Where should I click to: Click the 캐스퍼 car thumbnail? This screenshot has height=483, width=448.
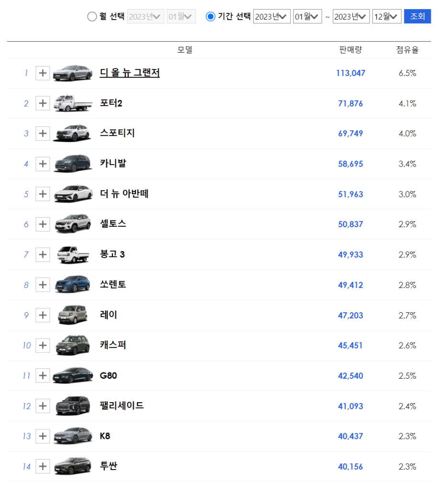click(73, 345)
